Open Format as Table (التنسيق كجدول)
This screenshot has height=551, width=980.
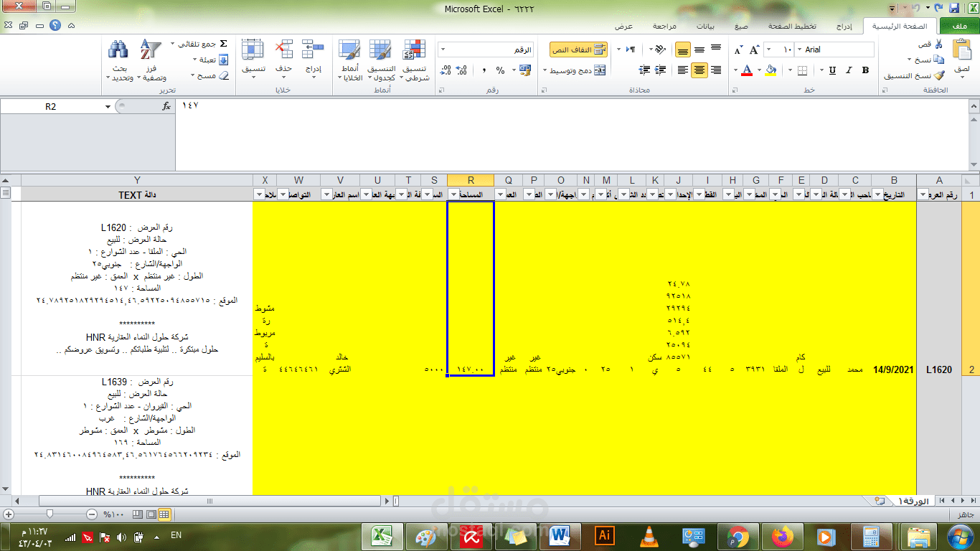382,60
